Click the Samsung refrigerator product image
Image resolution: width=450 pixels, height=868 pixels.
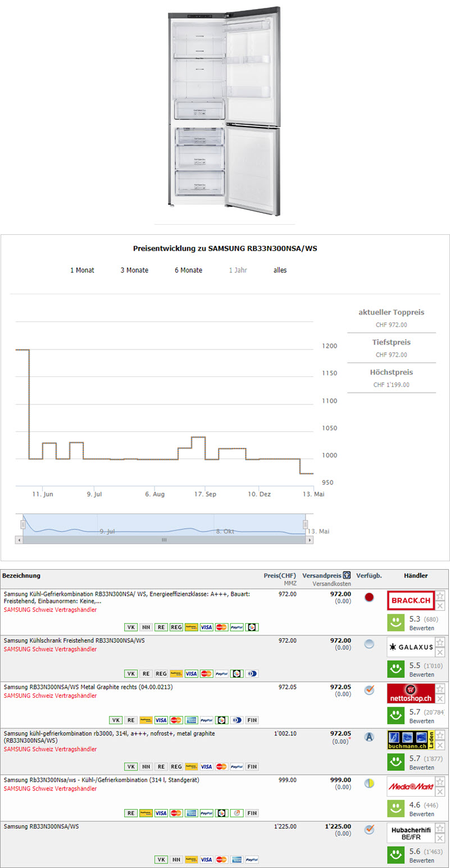point(224,110)
